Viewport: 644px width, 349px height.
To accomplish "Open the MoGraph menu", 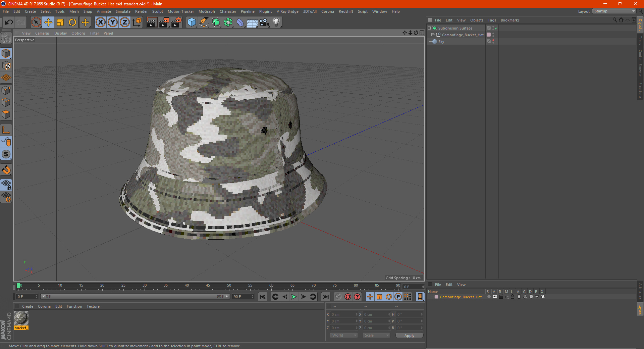I will coord(207,11).
